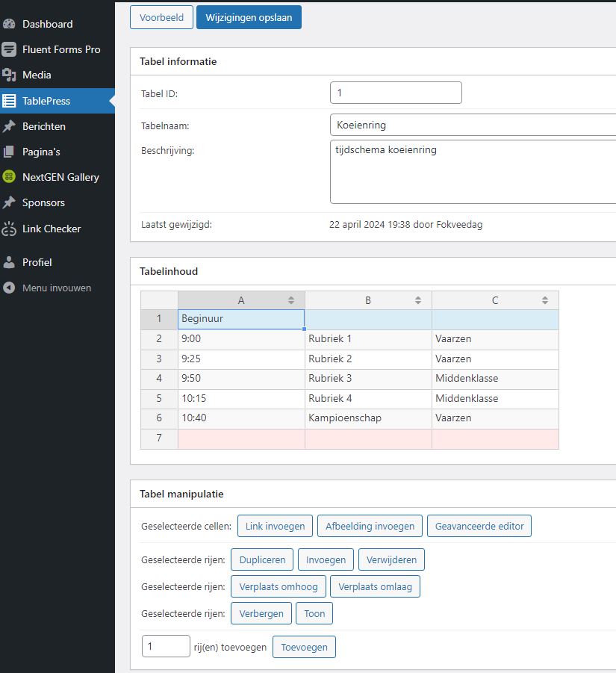
Task: Click Toevoegen to add rows
Action: click(x=304, y=648)
